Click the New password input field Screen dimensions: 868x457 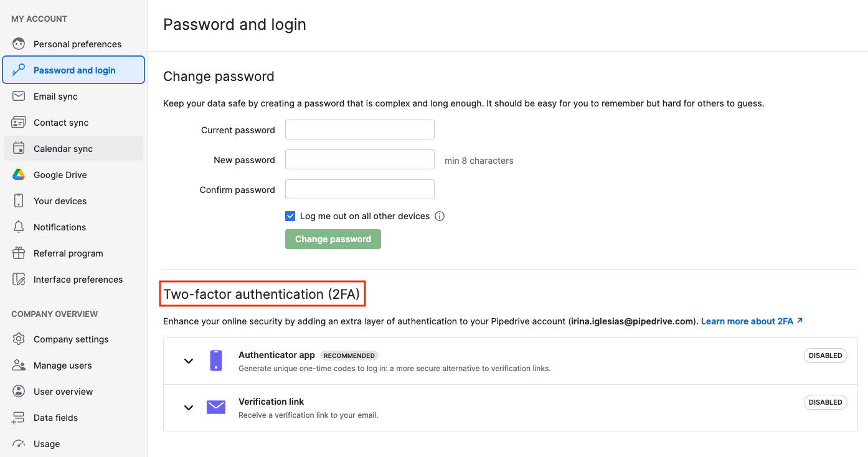click(x=359, y=159)
